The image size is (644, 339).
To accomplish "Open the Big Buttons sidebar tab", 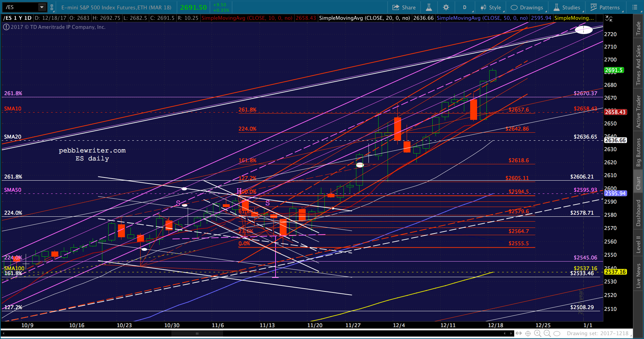I will (x=638, y=152).
